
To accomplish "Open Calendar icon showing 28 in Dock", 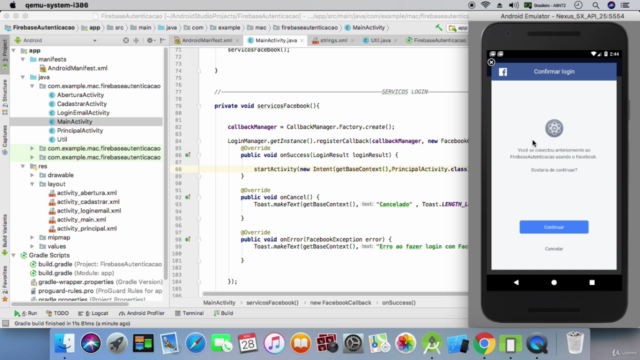I will pos(248,343).
